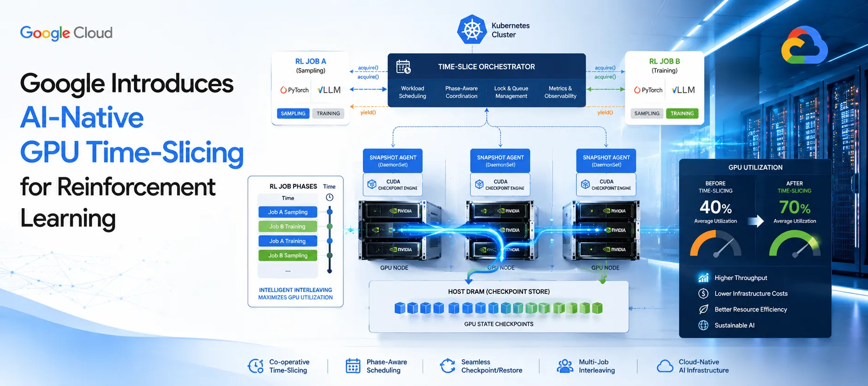Open the Phase-Aware Coordination section

pyautogui.click(x=461, y=92)
